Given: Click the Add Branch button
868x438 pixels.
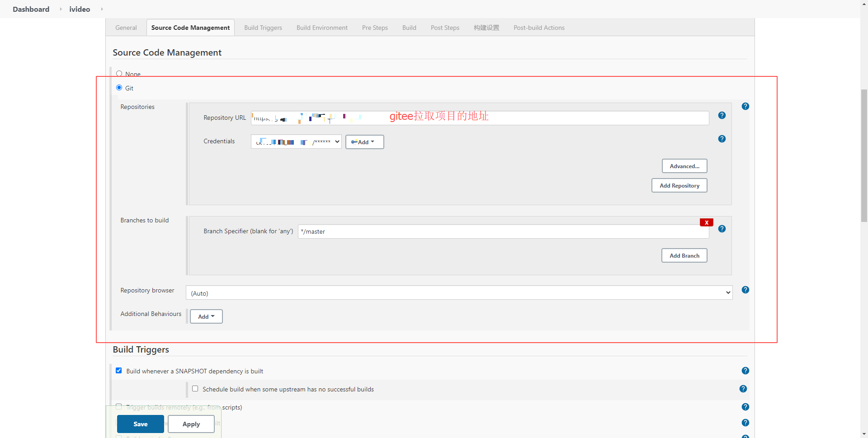Looking at the screenshot, I should [x=684, y=255].
